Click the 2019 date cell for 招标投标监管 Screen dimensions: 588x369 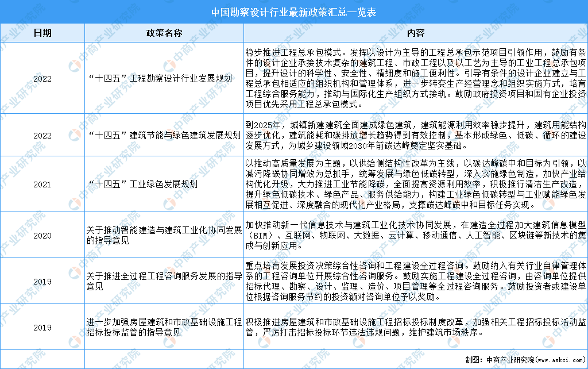(42, 327)
